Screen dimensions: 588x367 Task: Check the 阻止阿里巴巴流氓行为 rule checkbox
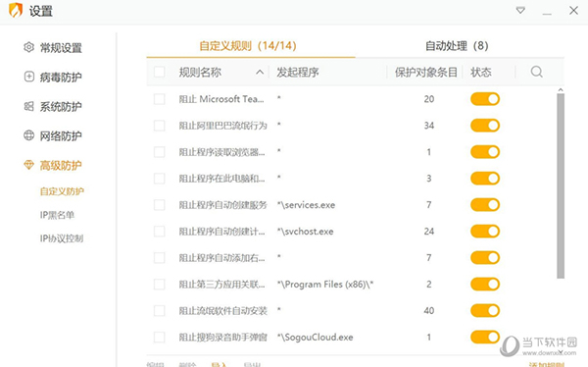click(160, 126)
